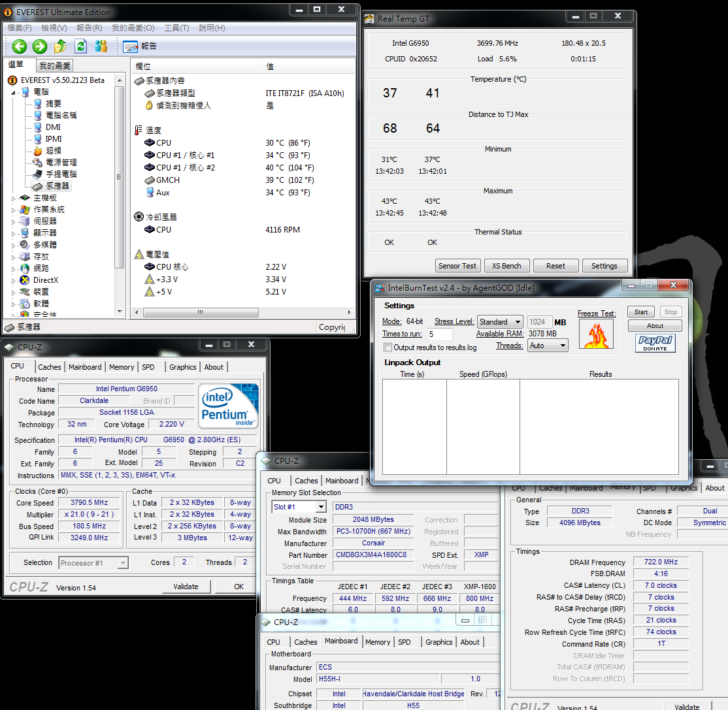Enable Output results to results.log checkbox

pyautogui.click(x=388, y=347)
